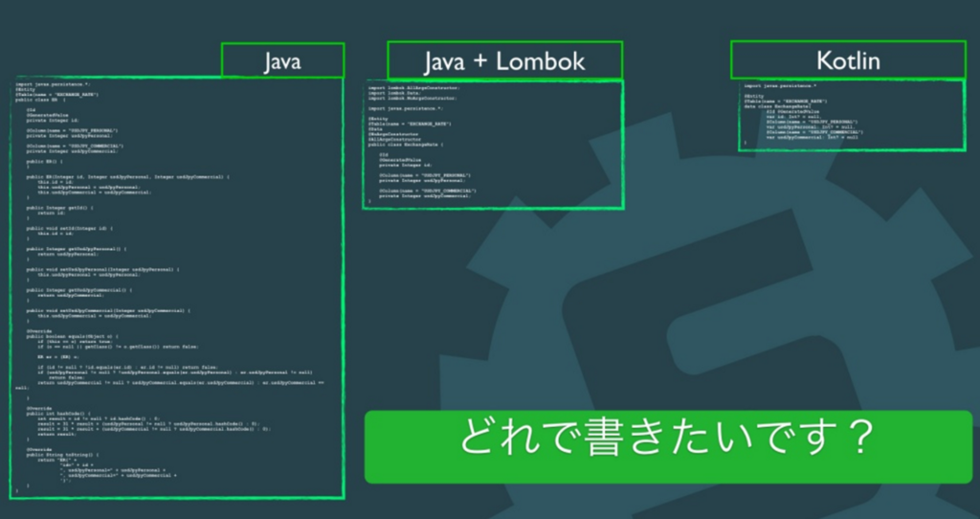This screenshot has width=980, height=519.
Task: Click "return result;" line in hashCode
Action: click(56, 434)
